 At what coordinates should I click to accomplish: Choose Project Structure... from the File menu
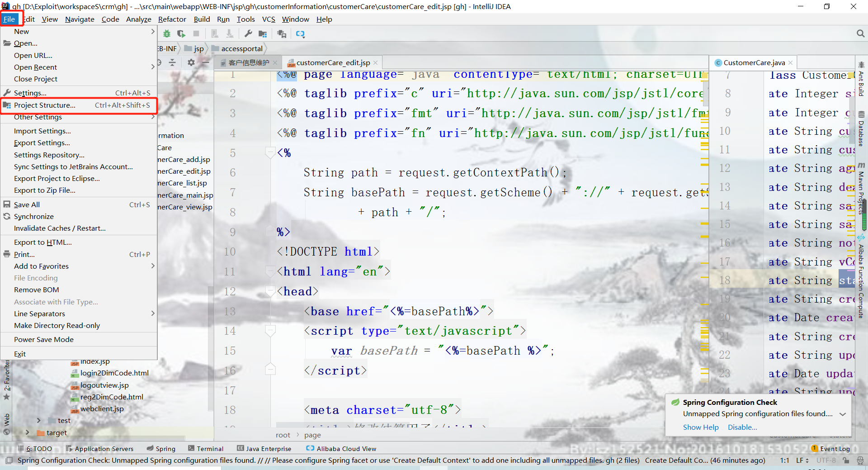pos(79,105)
